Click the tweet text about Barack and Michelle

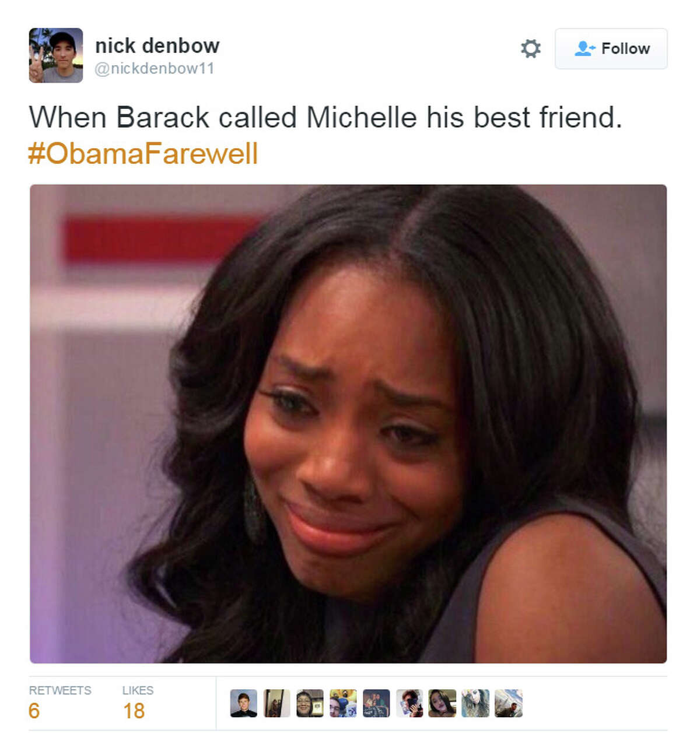point(325,117)
